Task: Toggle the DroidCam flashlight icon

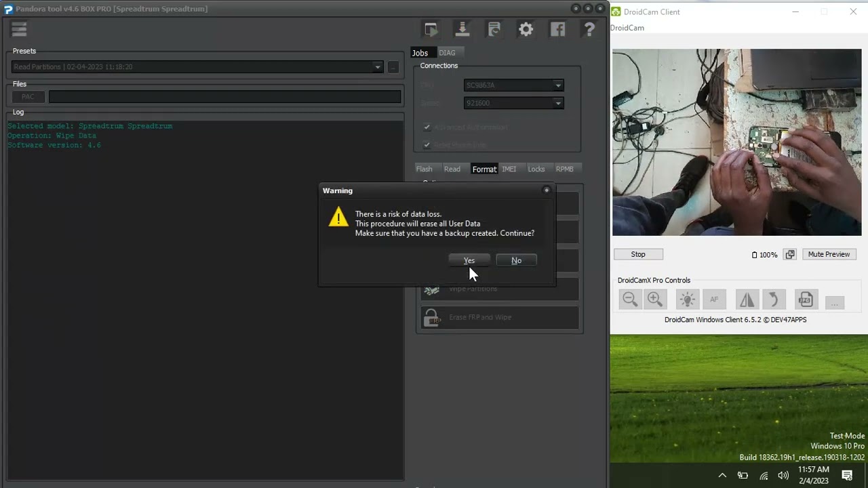Action: tap(687, 300)
